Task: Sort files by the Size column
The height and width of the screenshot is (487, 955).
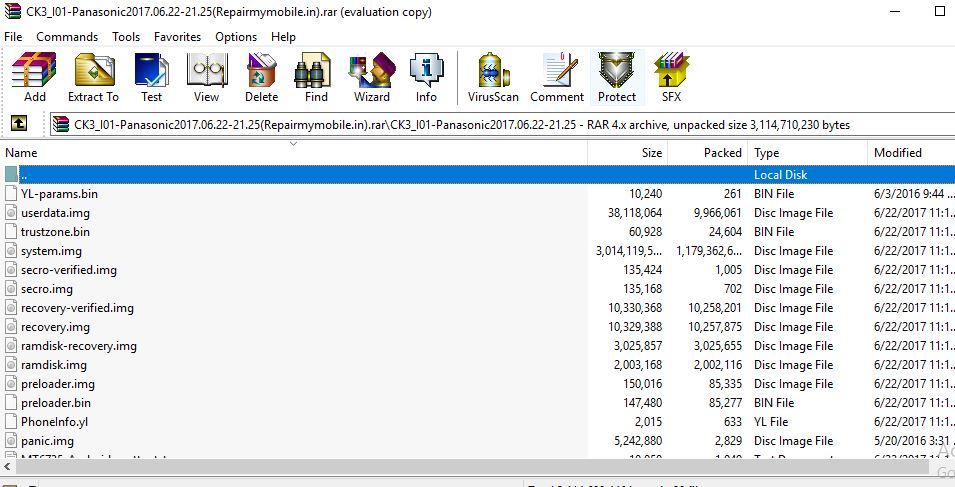Action: click(651, 153)
